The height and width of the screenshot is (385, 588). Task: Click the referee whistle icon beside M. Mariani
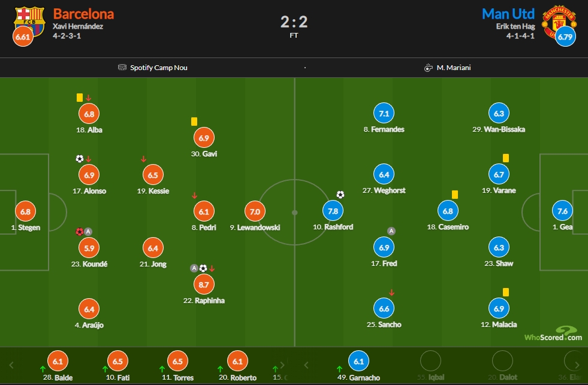click(428, 68)
